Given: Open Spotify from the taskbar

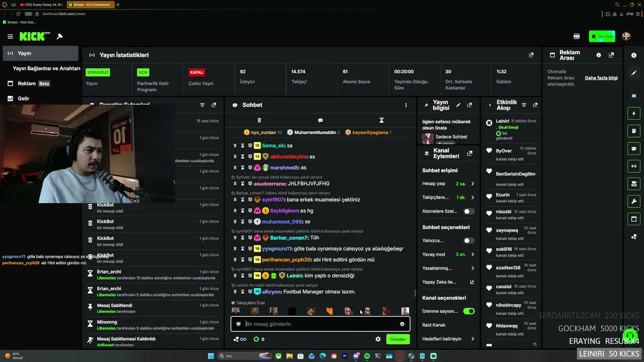Looking at the screenshot, I should [367, 356].
